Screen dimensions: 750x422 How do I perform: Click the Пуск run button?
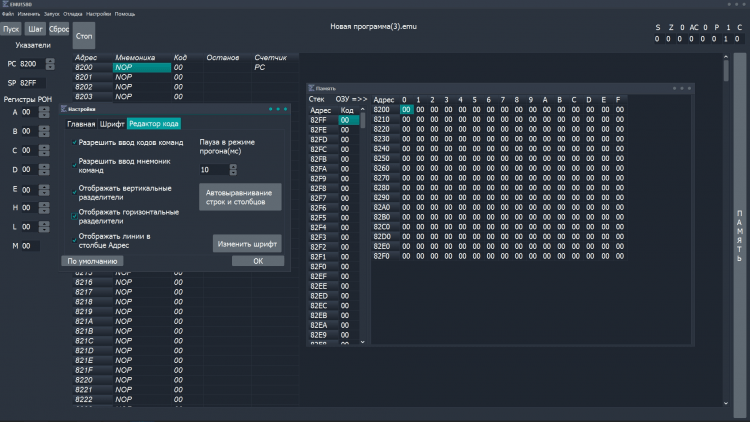click(12, 29)
